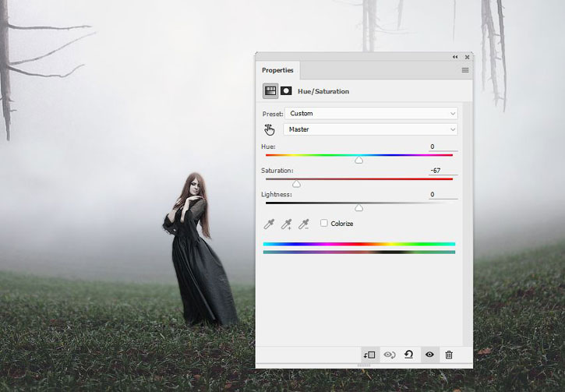Click the Saturation label

point(277,171)
